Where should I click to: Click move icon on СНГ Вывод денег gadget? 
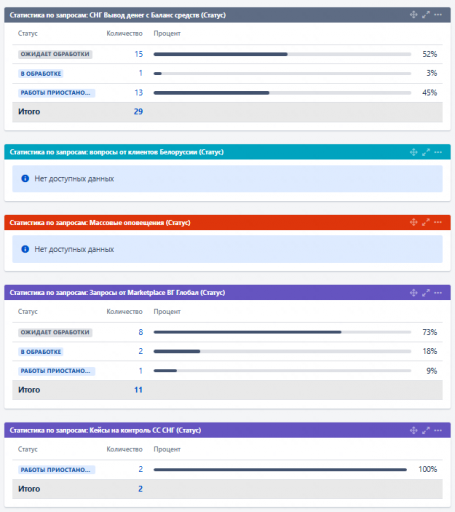pos(413,15)
